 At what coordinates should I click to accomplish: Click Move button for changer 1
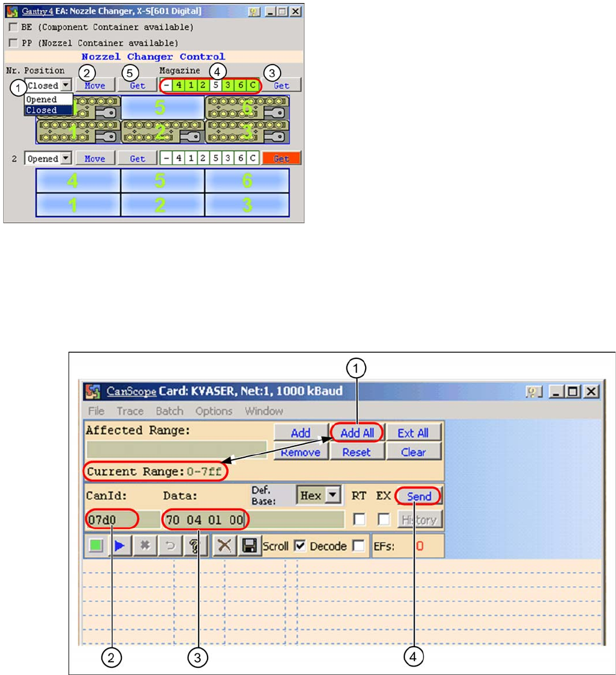[x=95, y=85]
